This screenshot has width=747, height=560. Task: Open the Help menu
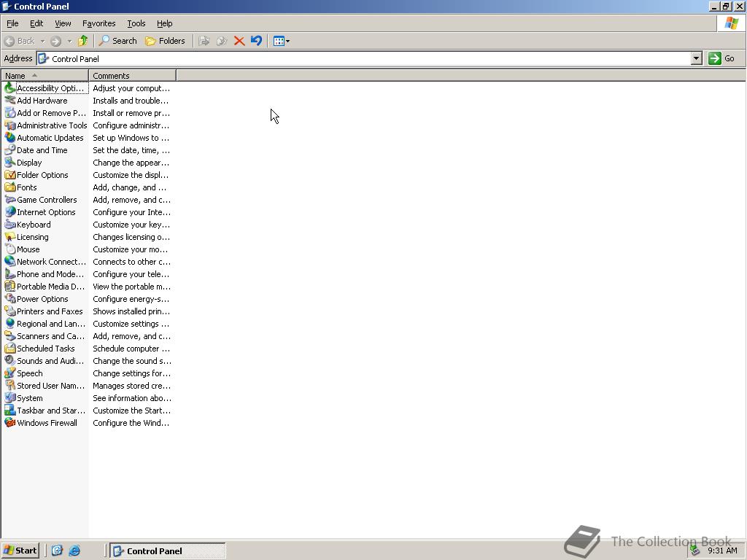click(x=164, y=23)
